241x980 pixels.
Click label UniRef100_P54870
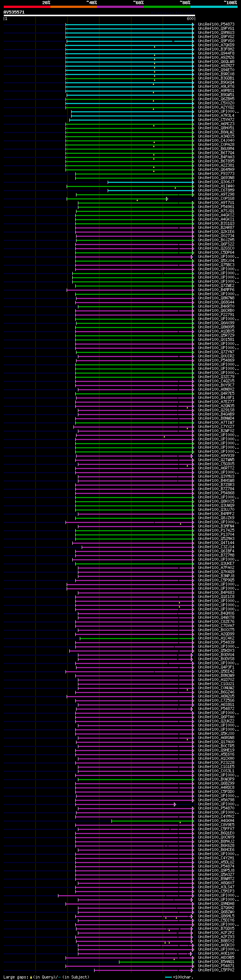pos(216,808)
